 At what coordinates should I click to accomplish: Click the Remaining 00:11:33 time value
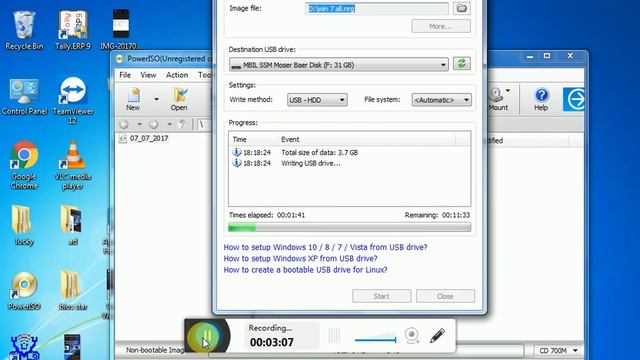(x=456, y=215)
